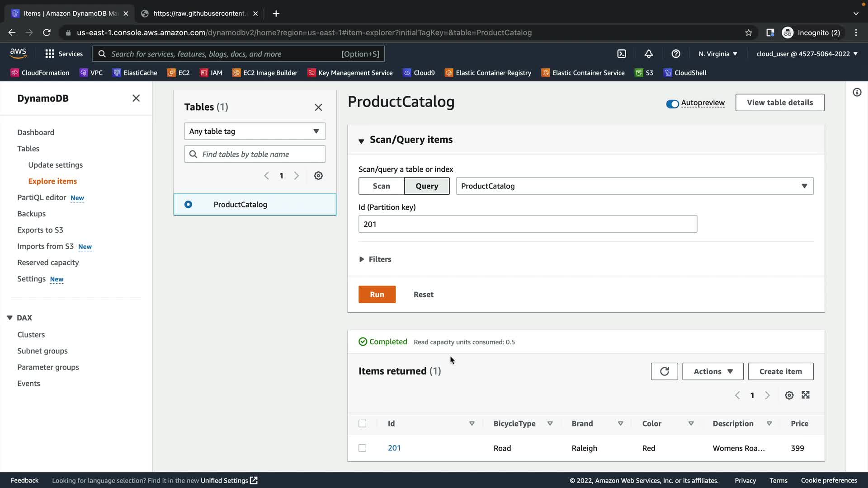
Task: Check the checkbox for item 201
Action: click(362, 448)
